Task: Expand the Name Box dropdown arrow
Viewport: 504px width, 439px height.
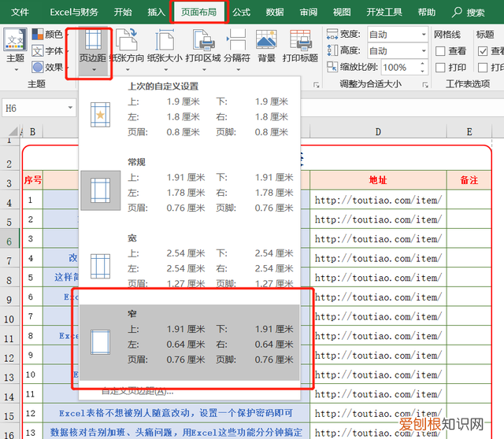Action: (70, 108)
